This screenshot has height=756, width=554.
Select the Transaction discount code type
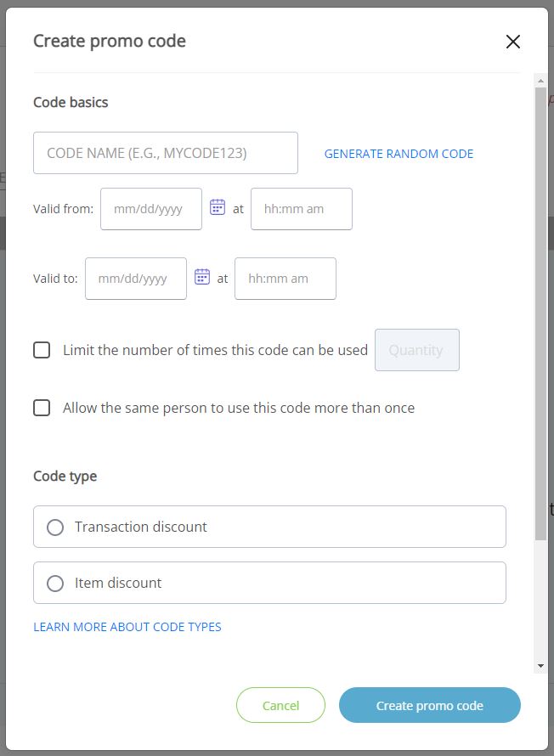(55, 527)
